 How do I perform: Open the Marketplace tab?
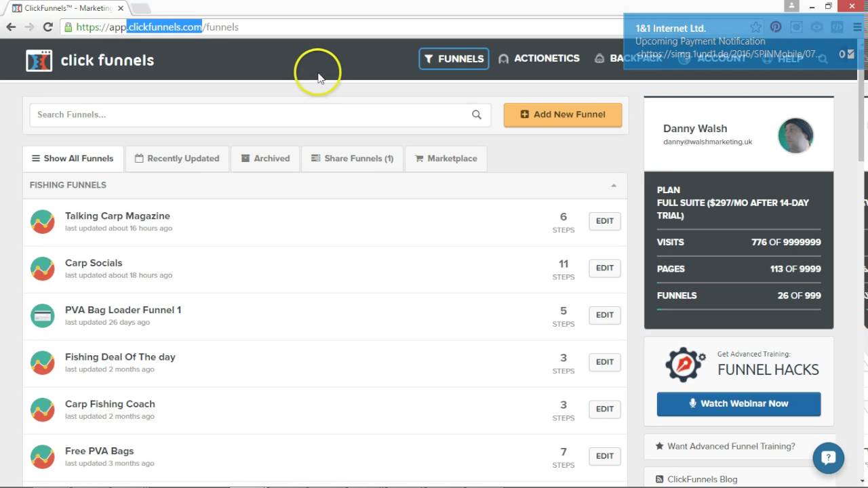(446, 159)
